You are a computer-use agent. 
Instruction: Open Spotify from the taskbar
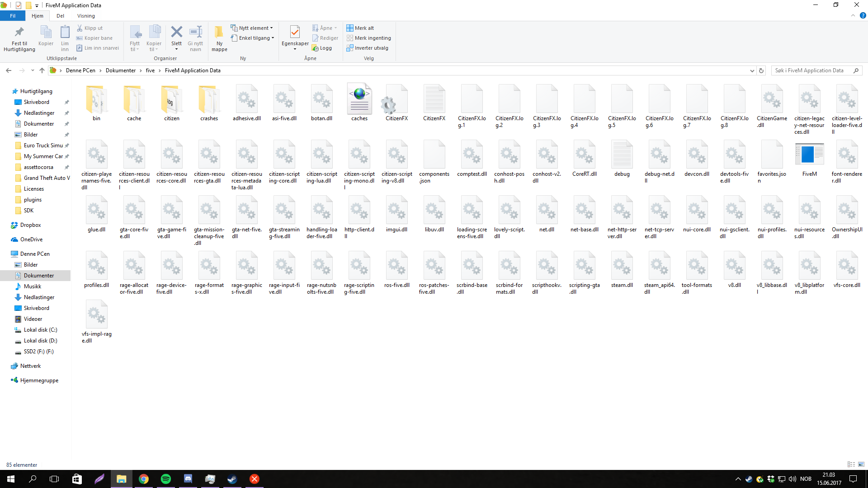click(166, 479)
